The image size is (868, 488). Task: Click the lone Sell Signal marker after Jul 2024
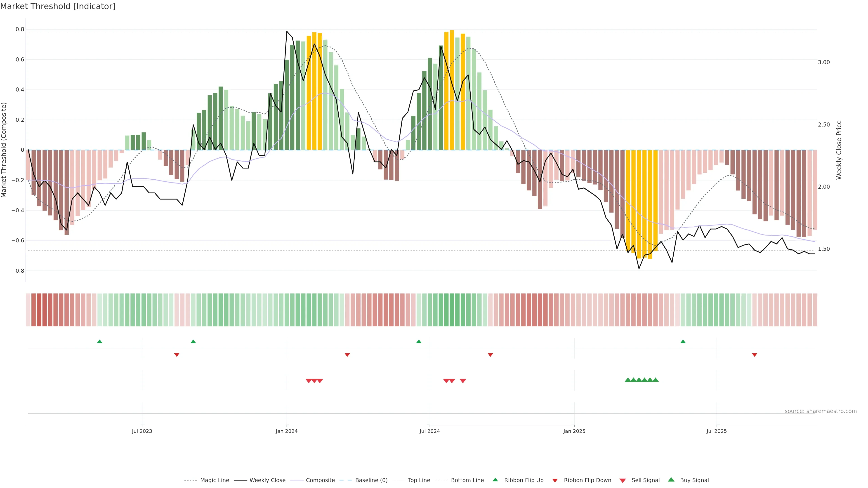click(463, 381)
